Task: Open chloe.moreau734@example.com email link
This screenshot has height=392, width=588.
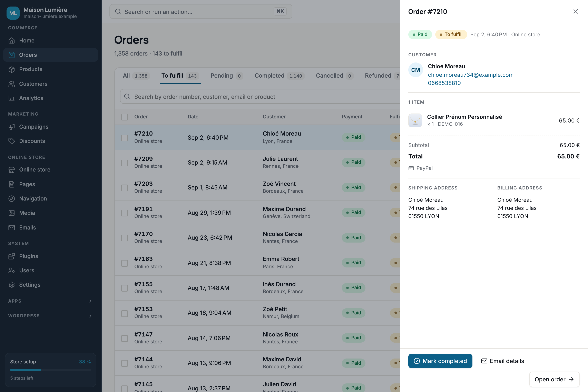Action: click(470, 75)
